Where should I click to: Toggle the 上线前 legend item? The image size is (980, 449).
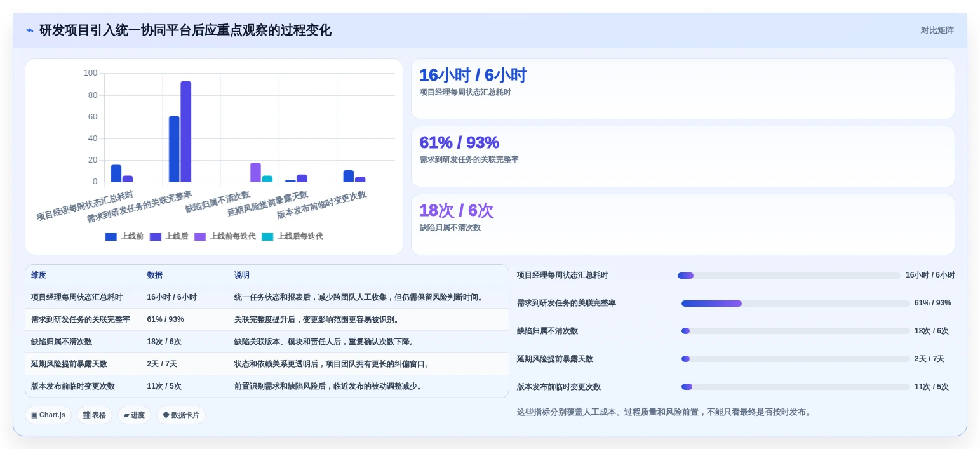click(124, 236)
